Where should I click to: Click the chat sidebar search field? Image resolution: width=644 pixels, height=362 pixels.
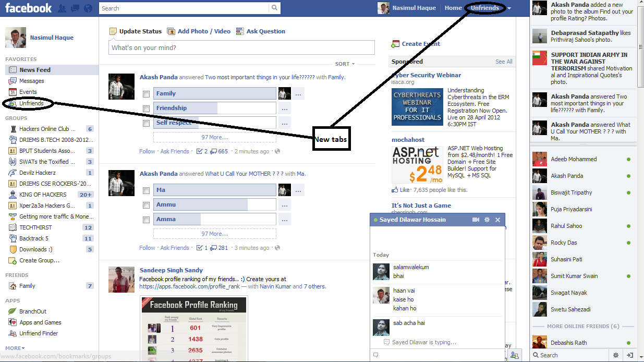[569, 355]
